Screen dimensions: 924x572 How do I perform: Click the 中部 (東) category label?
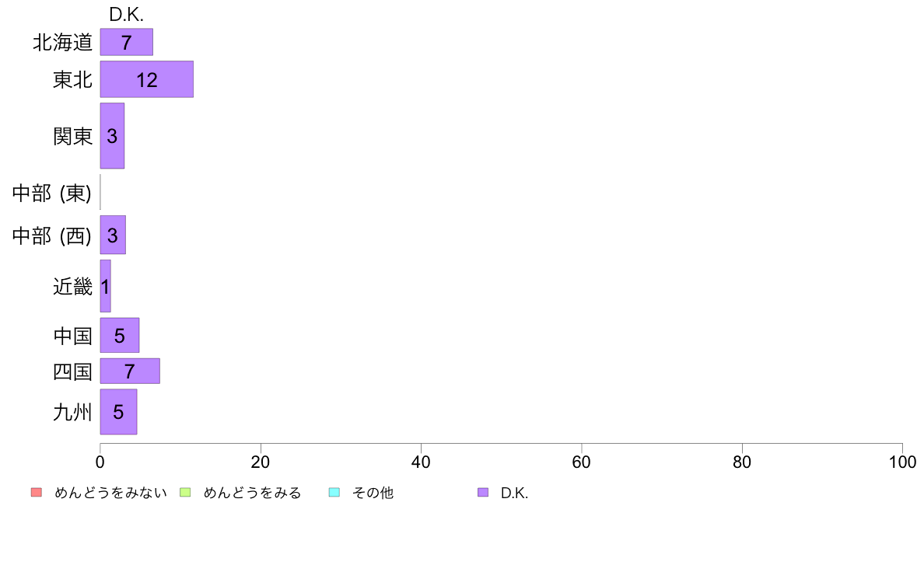click(x=52, y=193)
